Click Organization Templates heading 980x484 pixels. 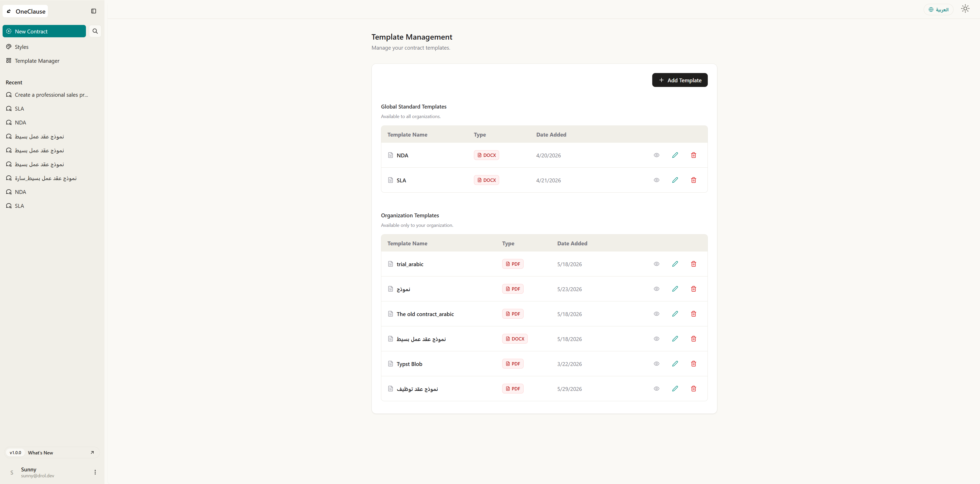410,215
